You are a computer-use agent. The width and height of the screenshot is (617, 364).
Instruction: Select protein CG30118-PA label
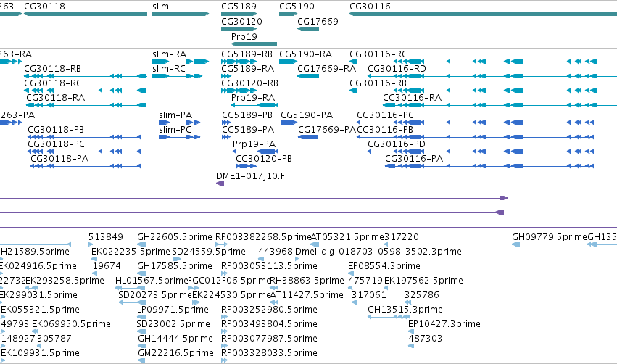click(x=59, y=159)
